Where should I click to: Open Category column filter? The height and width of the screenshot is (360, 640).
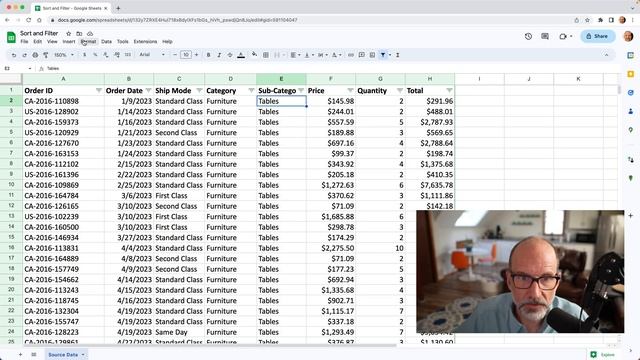point(251,91)
